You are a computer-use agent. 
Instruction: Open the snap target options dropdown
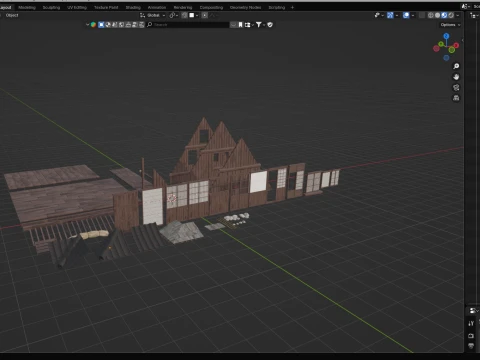click(x=194, y=15)
